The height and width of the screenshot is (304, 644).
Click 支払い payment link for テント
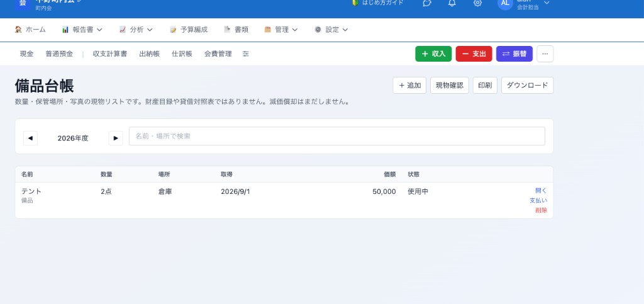[538, 201]
